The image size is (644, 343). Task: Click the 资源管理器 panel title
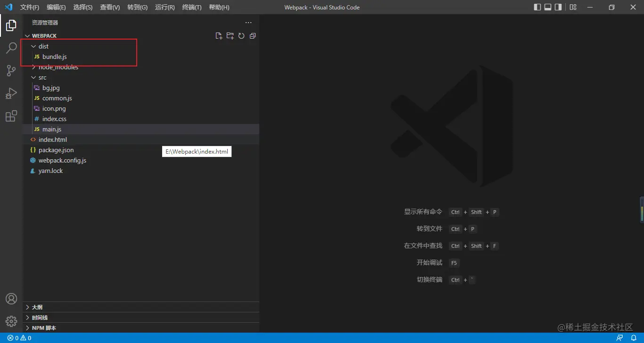(45, 23)
